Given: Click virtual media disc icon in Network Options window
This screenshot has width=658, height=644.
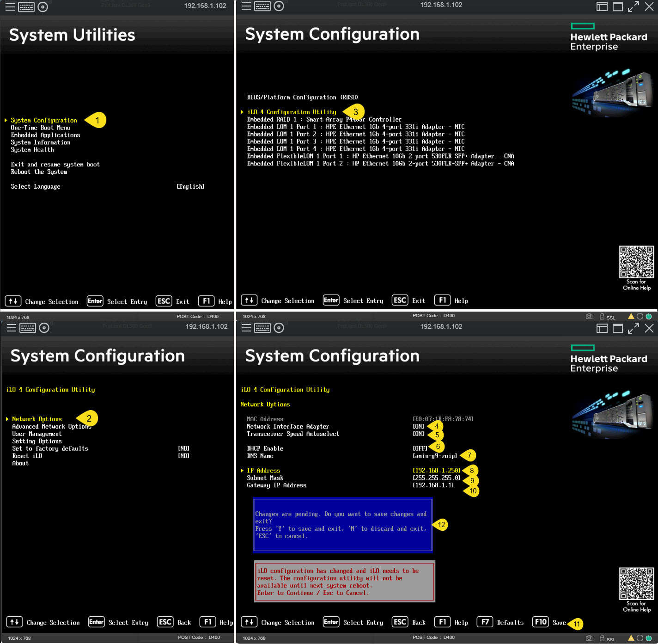Looking at the screenshot, I should tap(279, 328).
